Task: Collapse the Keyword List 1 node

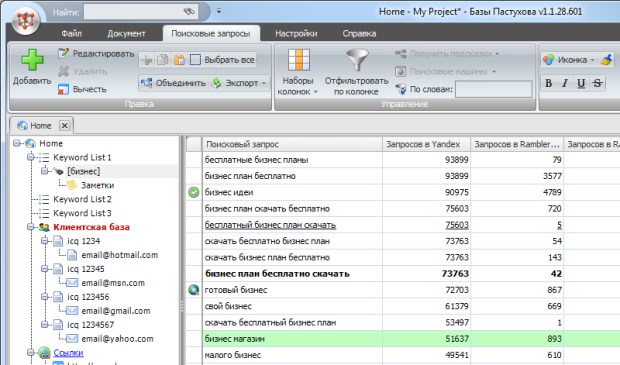Action: [30, 157]
